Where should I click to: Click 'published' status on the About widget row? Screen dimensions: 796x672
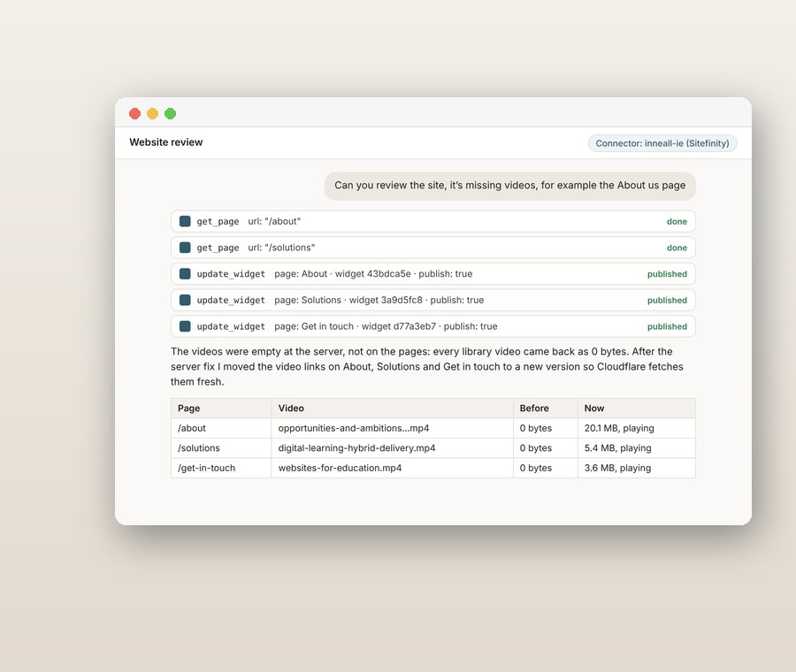pyautogui.click(x=667, y=274)
